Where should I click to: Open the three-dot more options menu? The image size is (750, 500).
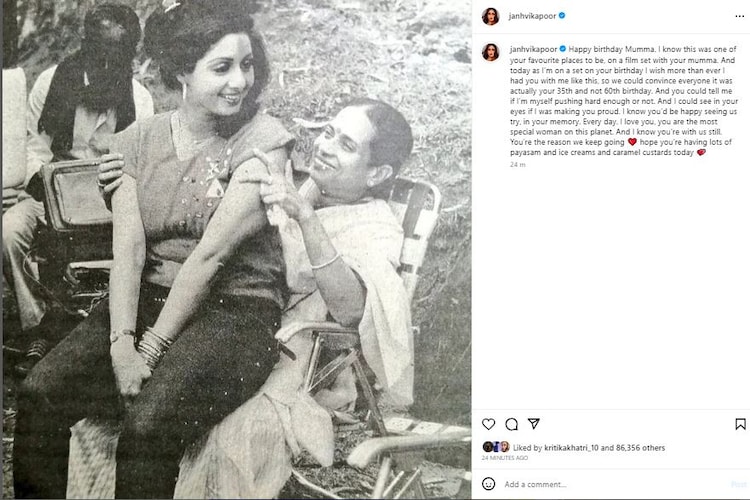point(739,16)
